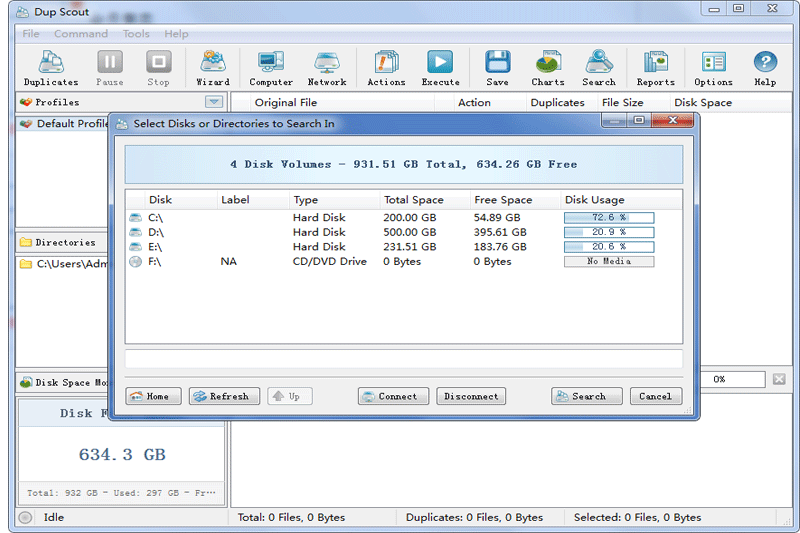The height and width of the screenshot is (533, 800).
Task: Open the Duplicates toolbar tool
Action: coord(51,68)
